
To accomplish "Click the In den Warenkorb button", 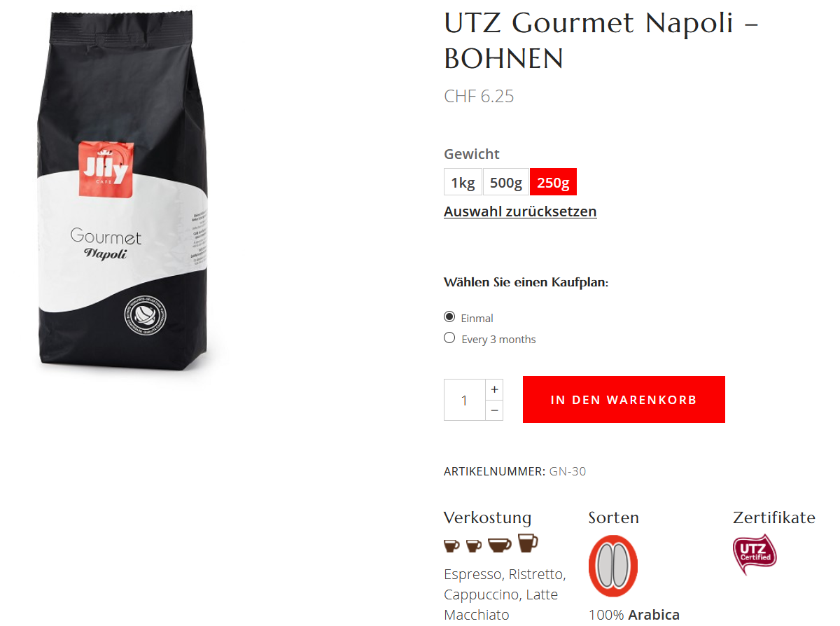I will [x=624, y=400].
